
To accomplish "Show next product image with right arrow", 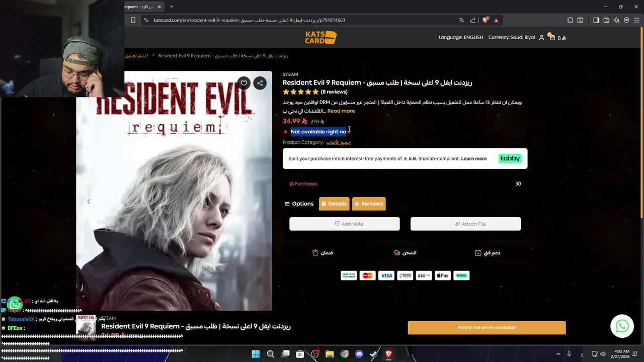I will [256, 202].
